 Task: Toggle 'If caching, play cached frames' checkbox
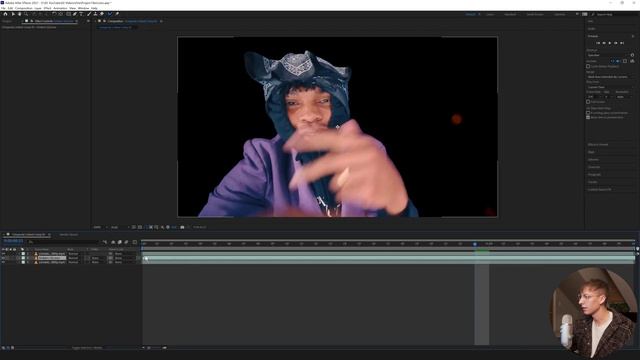pos(588,113)
